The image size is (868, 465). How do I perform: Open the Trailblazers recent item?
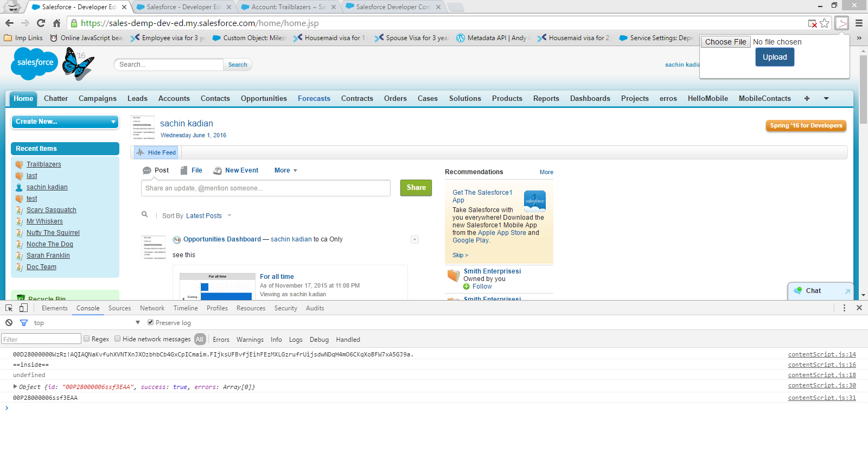(44, 164)
